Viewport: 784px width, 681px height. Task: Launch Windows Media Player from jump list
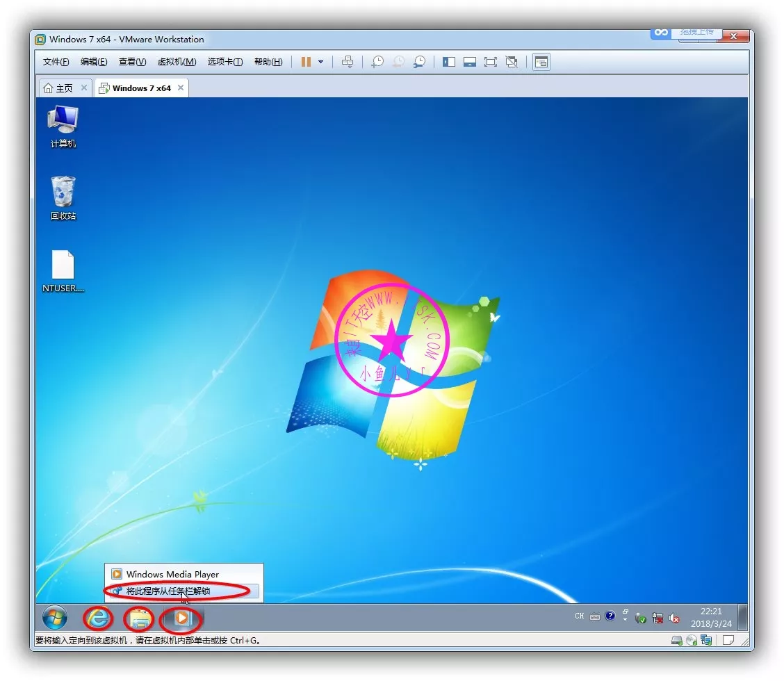tap(172, 575)
